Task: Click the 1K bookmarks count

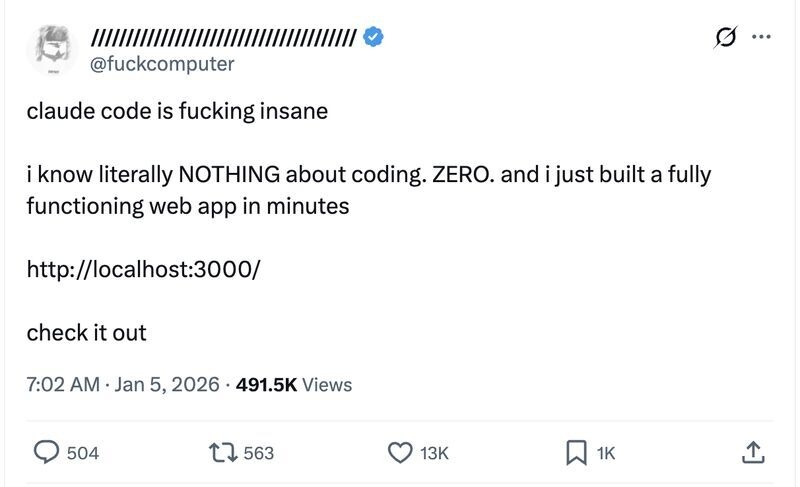Action: (606, 453)
